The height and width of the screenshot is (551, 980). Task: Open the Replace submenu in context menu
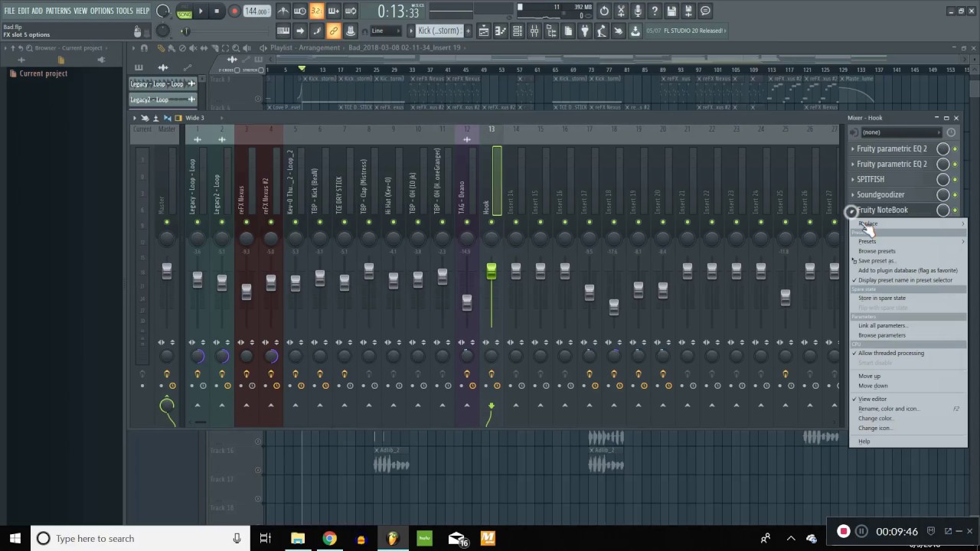click(x=908, y=223)
